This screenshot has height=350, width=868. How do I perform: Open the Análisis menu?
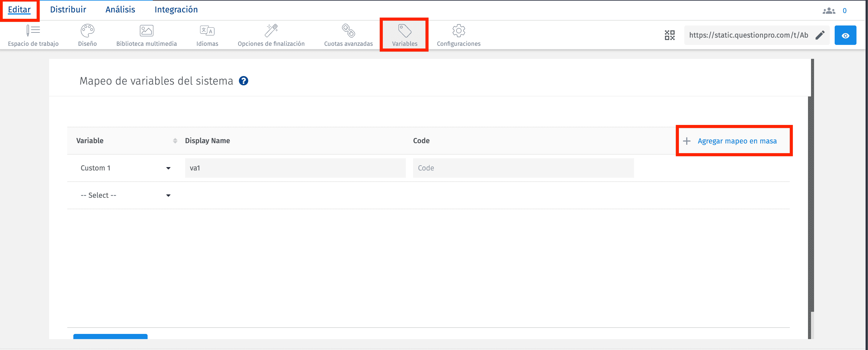tap(120, 9)
